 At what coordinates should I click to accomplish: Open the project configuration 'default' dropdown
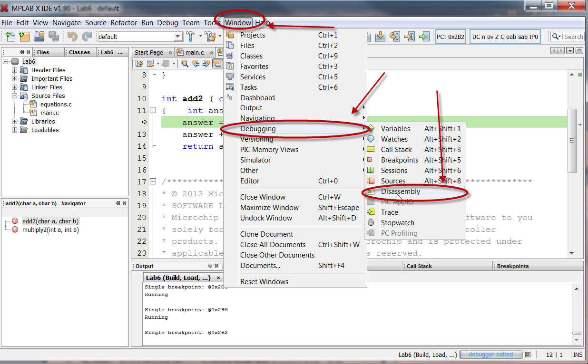tap(178, 37)
